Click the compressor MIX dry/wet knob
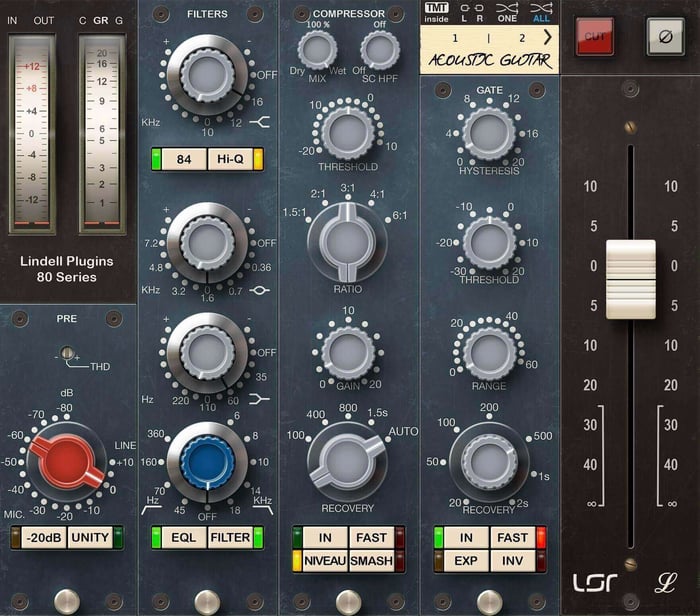 (x=317, y=50)
